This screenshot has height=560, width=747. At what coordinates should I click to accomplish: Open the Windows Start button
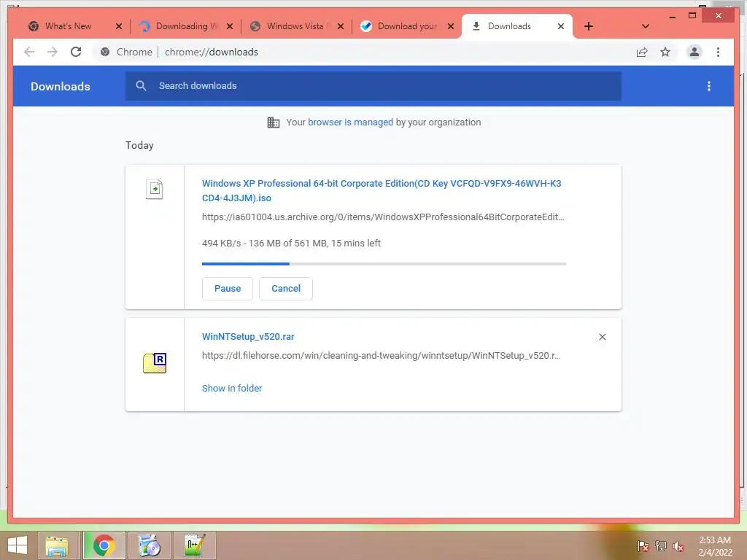point(18,545)
